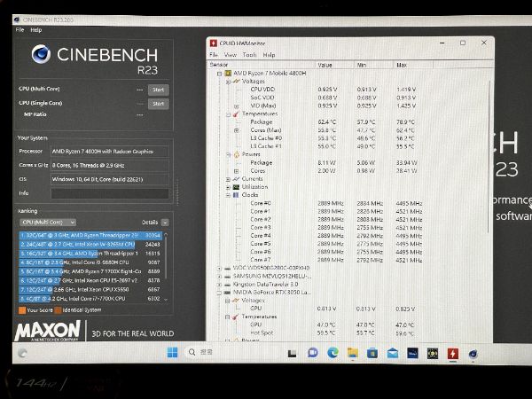Click the NVIDIA GPU card icon

point(228,293)
